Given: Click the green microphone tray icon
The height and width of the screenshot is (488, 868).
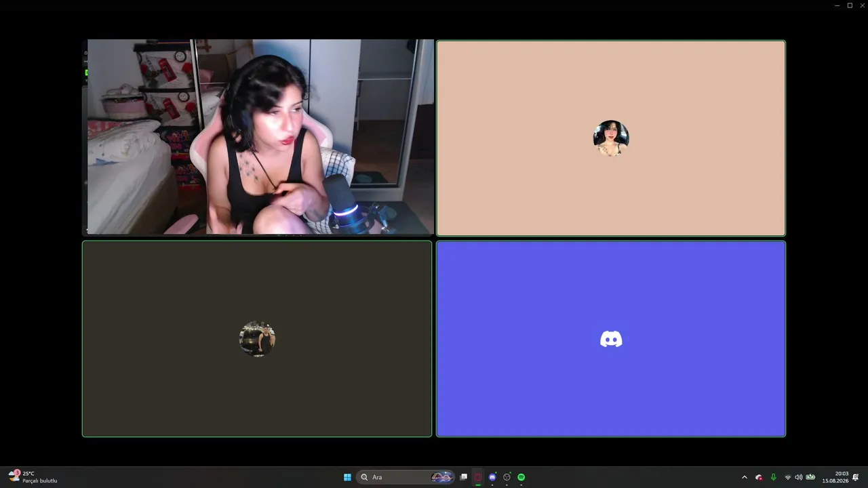Looking at the screenshot, I should 773,477.
